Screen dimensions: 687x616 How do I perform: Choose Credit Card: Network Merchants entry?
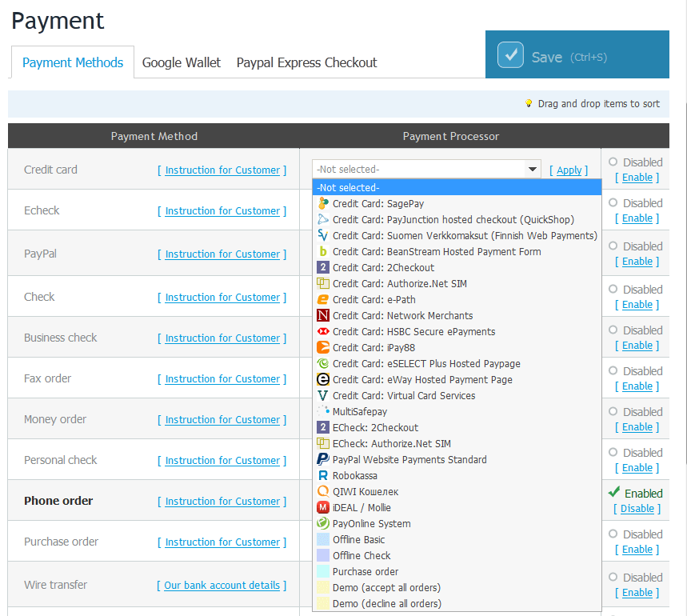(x=457, y=315)
